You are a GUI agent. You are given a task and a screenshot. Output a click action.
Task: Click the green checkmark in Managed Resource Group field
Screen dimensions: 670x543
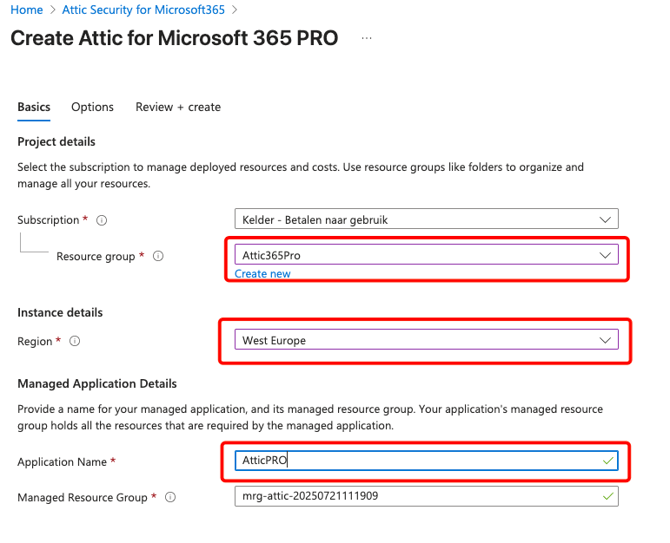tap(604, 497)
